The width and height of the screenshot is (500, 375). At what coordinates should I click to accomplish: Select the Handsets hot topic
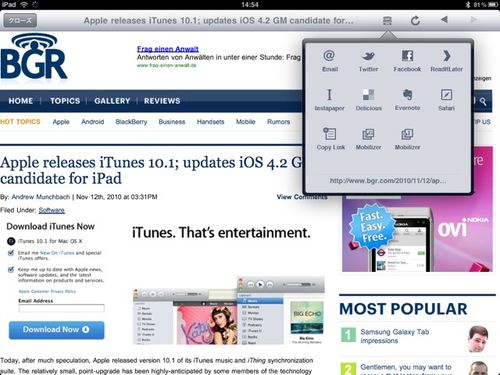click(x=210, y=122)
